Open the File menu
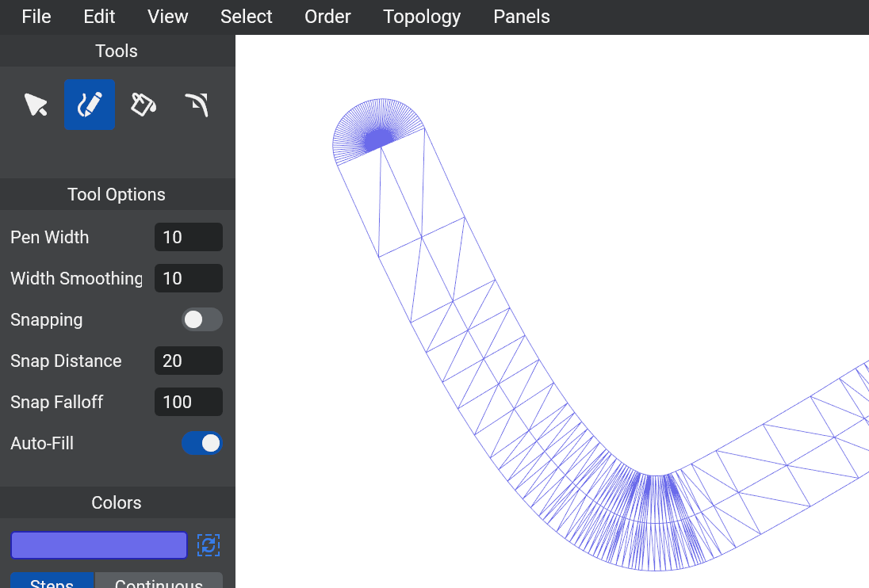Image resolution: width=869 pixels, height=588 pixels. pyautogui.click(x=36, y=17)
